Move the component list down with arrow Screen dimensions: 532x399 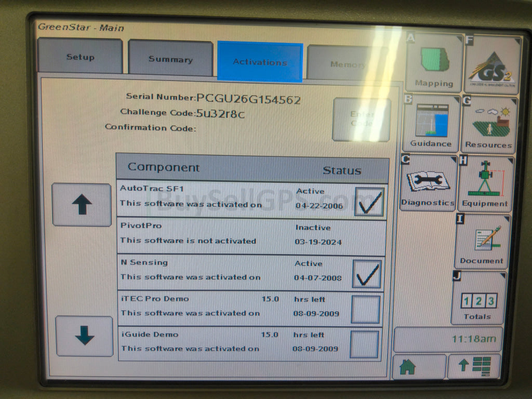coord(85,336)
